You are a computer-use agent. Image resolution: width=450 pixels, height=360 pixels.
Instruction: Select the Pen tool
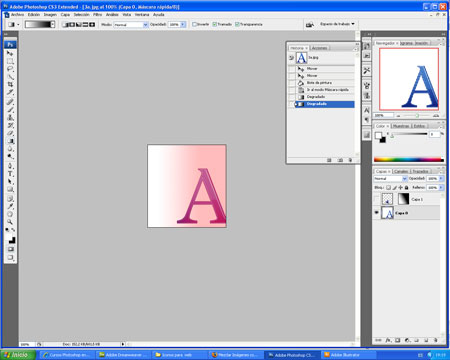pos(10,166)
